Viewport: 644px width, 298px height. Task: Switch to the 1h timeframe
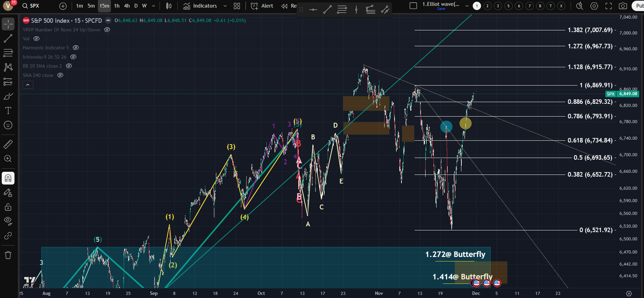point(117,6)
